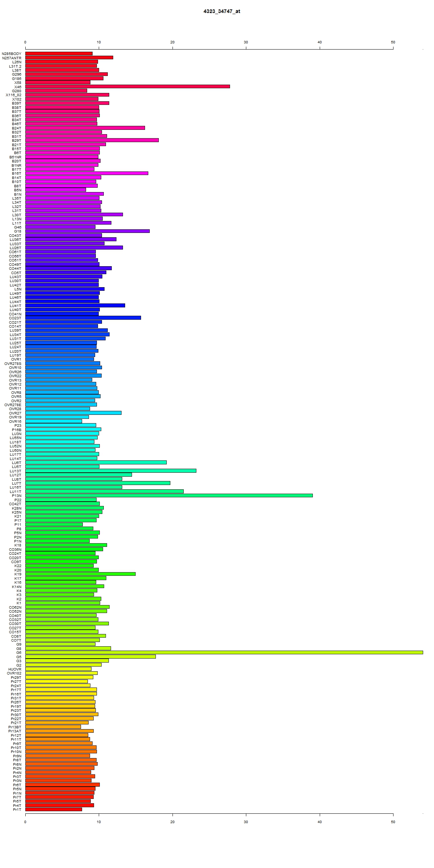Click the Pr13AT label
Image resolution: width=434 pixels, height=868 pixels.
(15, 731)
